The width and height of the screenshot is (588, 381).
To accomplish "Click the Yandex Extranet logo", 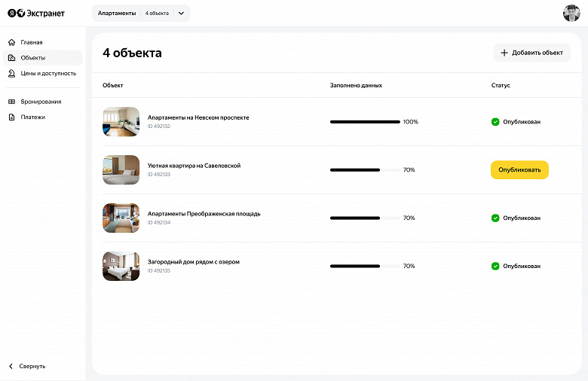I will (x=36, y=14).
